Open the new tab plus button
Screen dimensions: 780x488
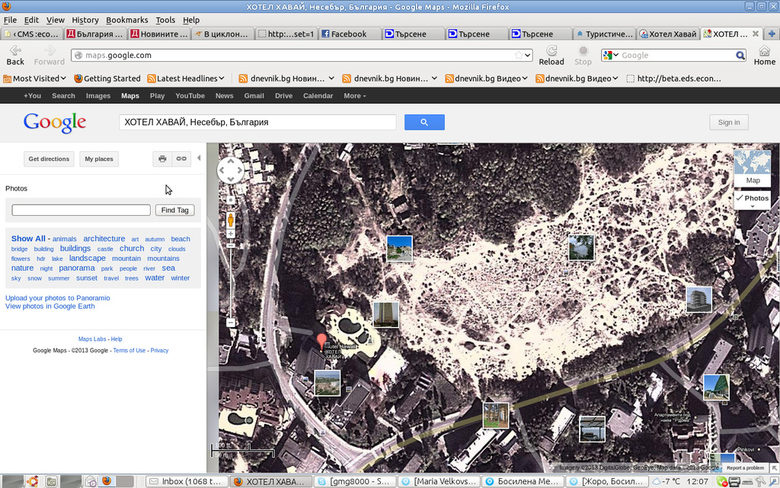point(772,34)
